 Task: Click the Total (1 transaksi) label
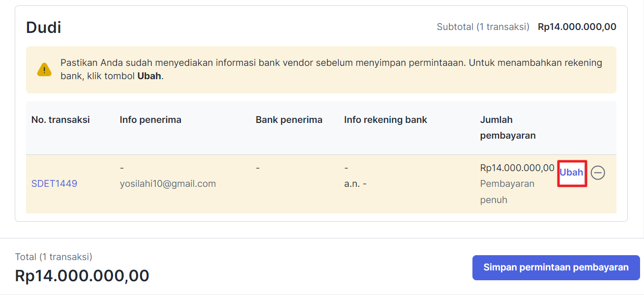[x=54, y=257]
